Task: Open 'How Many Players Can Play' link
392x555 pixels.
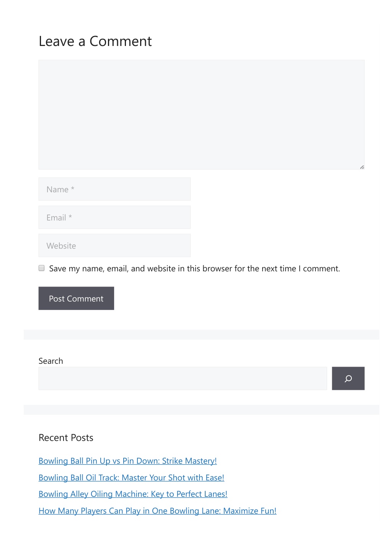Action: coord(157,511)
